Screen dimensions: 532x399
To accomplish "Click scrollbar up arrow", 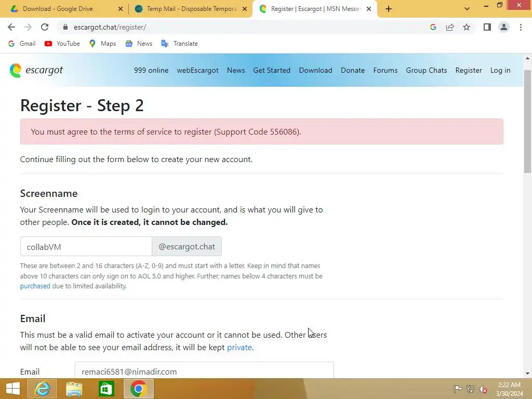I will [x=528, y=58].
